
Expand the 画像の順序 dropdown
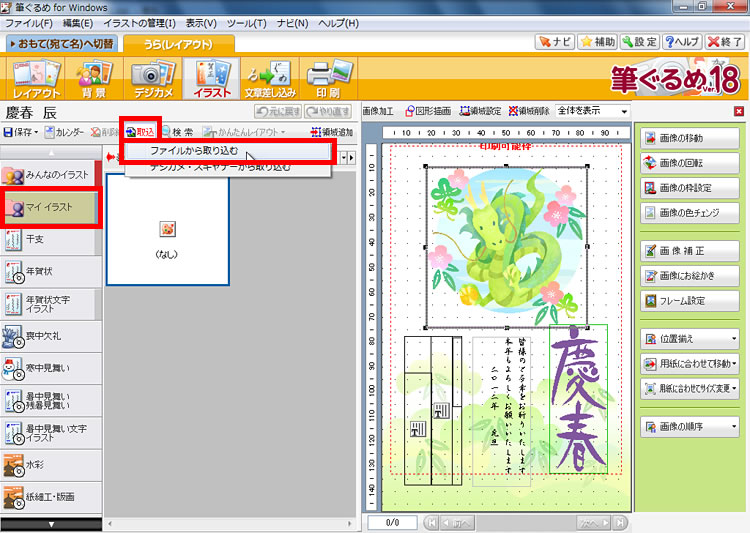click(x=690, y=426)
